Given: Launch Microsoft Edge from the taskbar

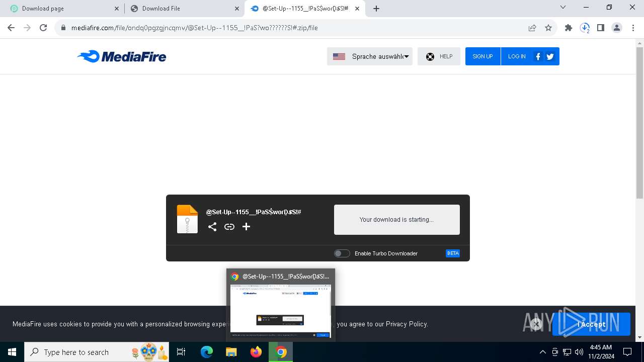Looking at the screenshot, I should pos(207,352).
